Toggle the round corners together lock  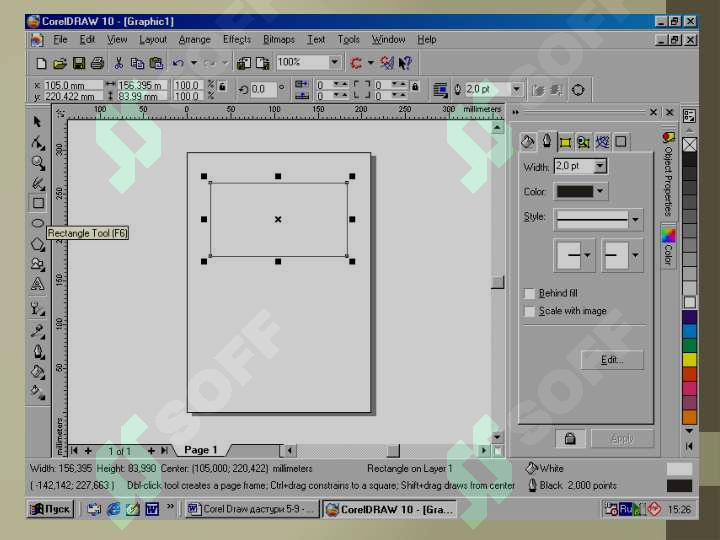(x=415, y=86)
